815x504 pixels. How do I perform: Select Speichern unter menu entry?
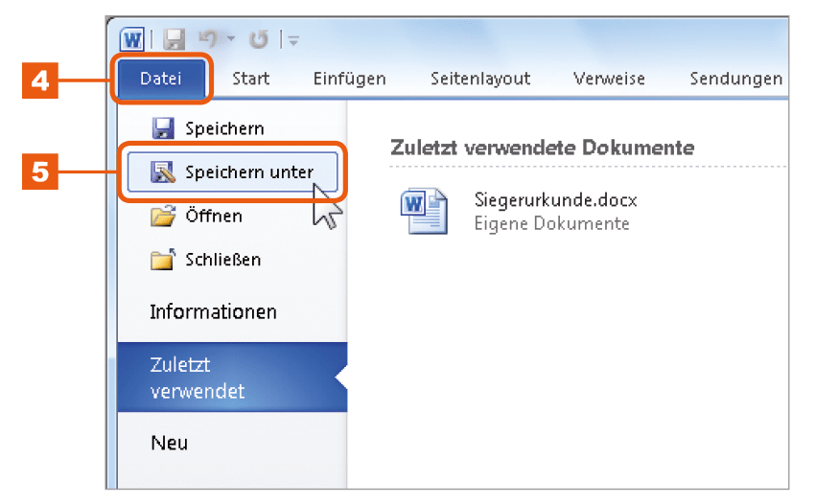[232, 172]
